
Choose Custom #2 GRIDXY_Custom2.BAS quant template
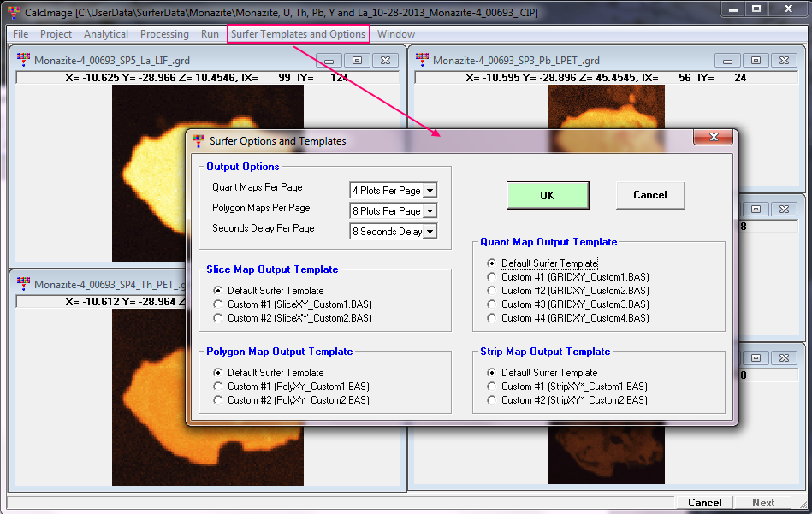click(491, 291)
